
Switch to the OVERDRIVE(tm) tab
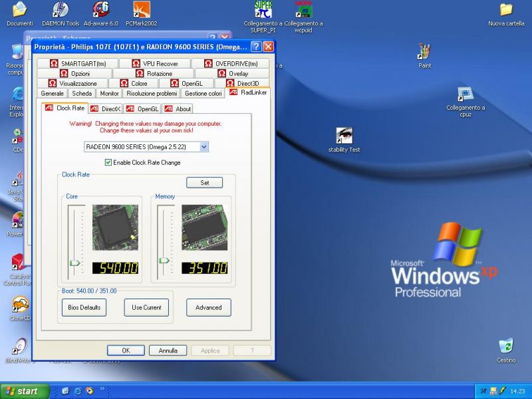click(231, 63)
